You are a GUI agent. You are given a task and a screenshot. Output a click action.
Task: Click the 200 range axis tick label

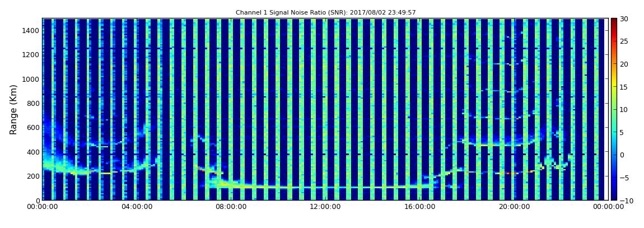tap(33, 176)
